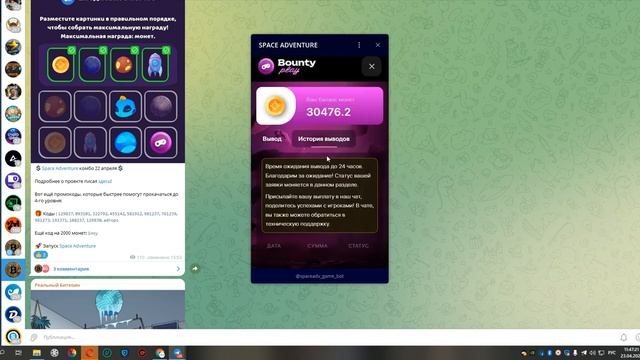640x360 pixels.
Task: Toggle the notification bell in the message bar
Action: pos(623,338)
